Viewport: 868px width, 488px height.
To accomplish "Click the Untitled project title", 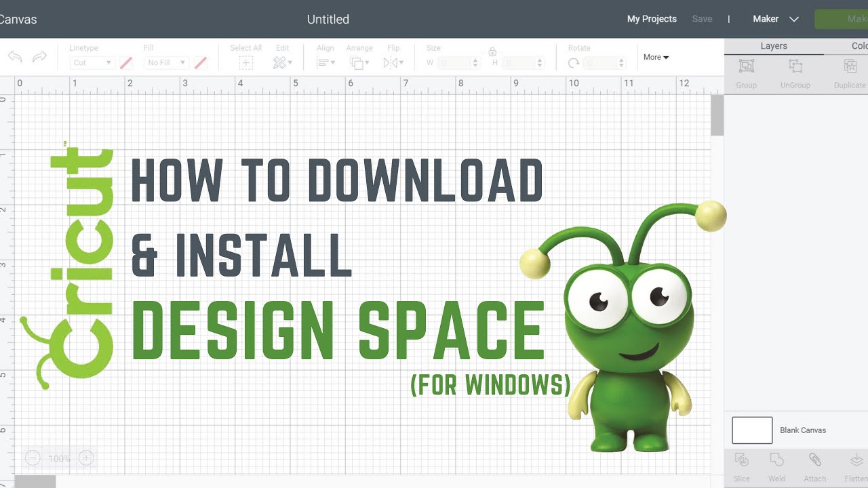I will point(328,19).
